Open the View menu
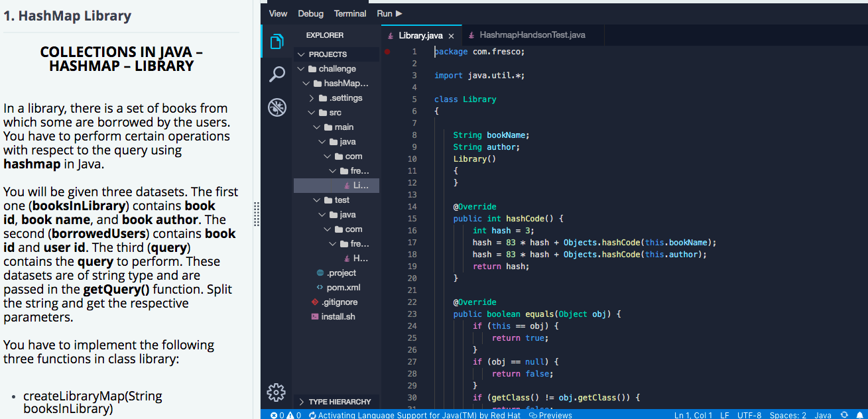868x419 pixels. point(279,13)
